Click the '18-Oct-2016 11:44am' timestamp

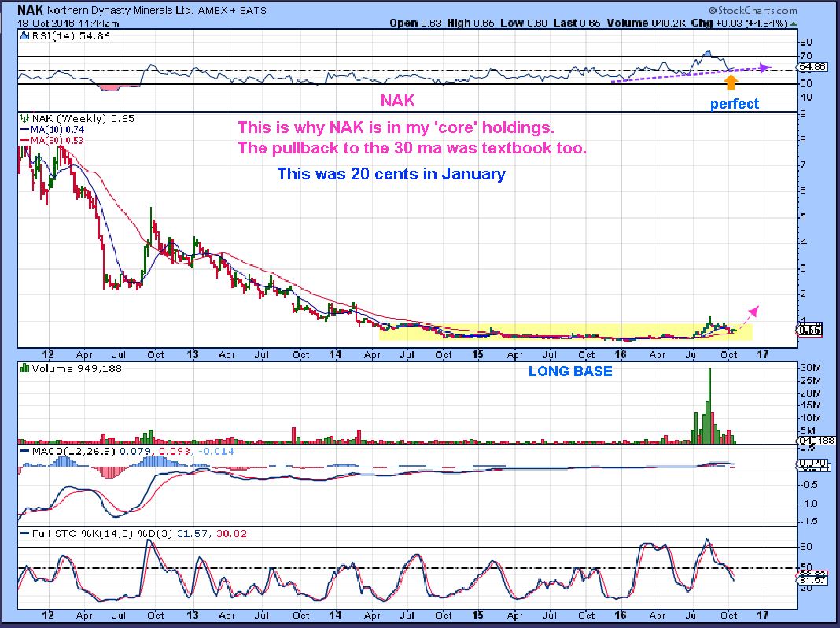[68, 24]
